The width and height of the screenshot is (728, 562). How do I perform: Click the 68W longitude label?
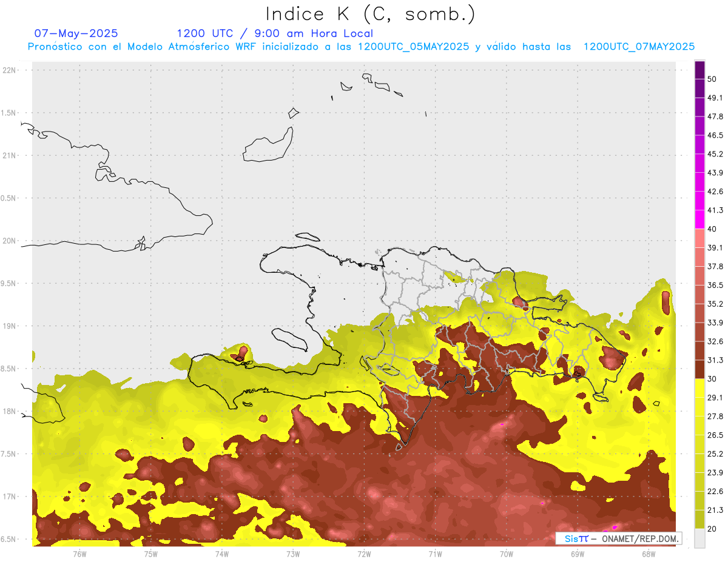[x=649, y=554]
